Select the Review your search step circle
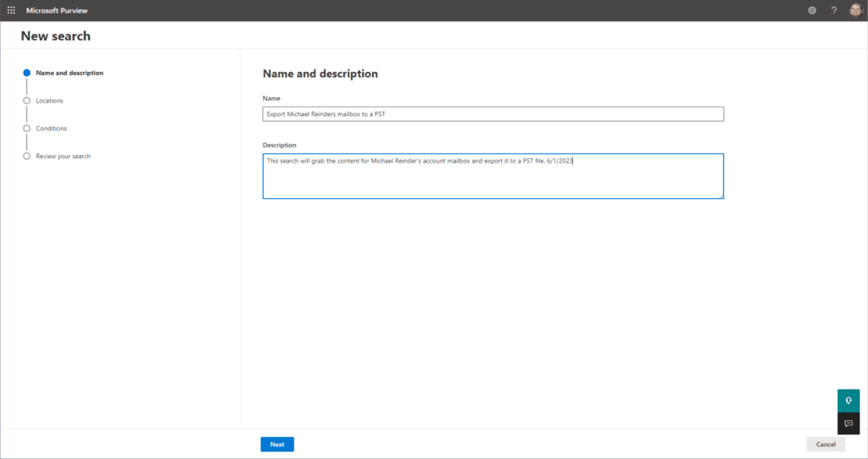Image resolution: width=868 pixels, height=459 pixels. coord(26,156)
